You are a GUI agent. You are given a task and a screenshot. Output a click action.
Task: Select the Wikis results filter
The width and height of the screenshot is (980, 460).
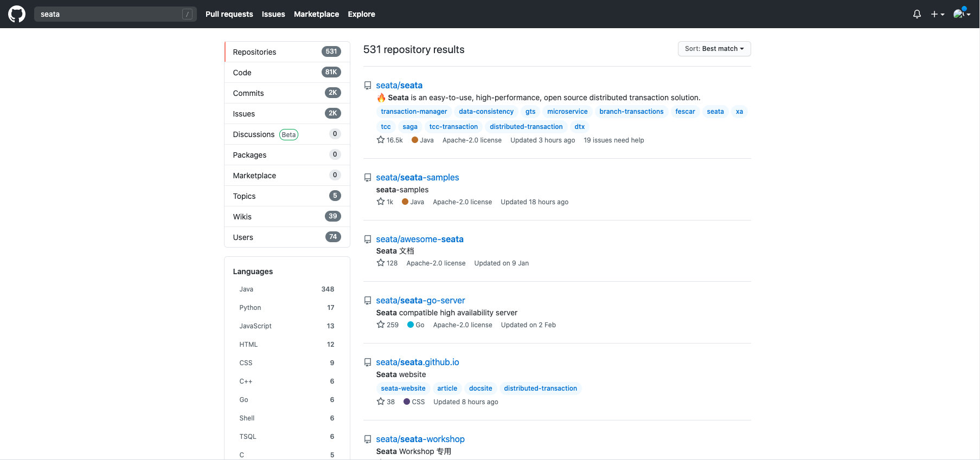(x=287, y=217)
